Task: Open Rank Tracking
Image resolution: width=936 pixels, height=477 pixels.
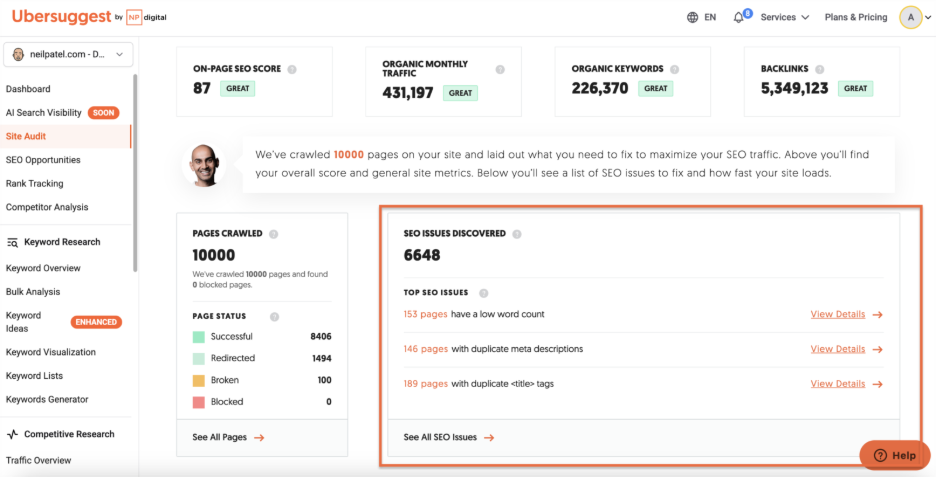Action: click(x=34, y=183)
